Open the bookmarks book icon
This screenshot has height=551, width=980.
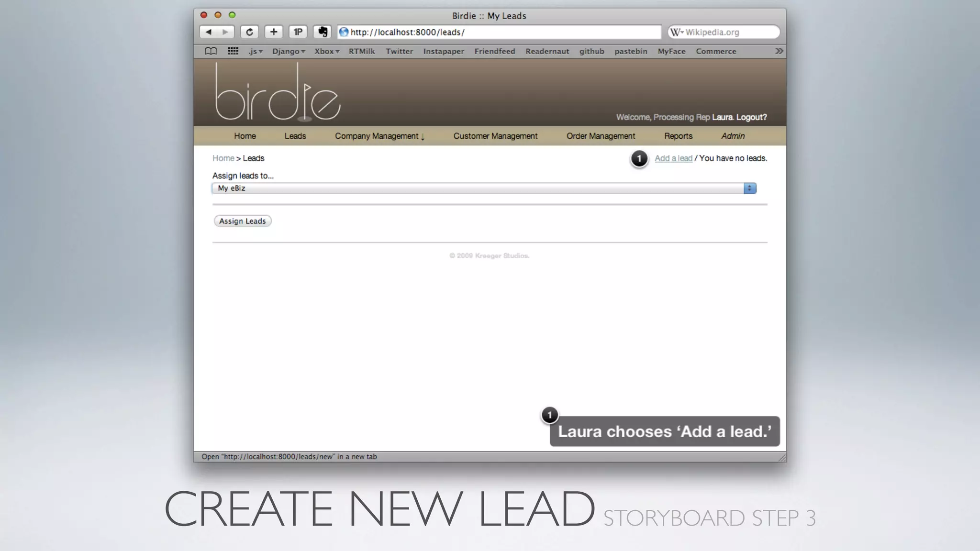click(x=211, y=51)
